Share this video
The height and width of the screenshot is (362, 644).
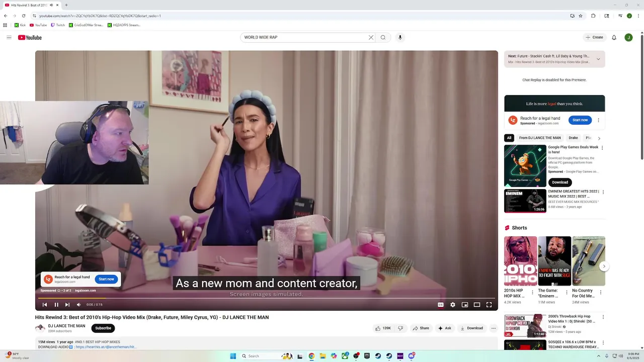421,328
